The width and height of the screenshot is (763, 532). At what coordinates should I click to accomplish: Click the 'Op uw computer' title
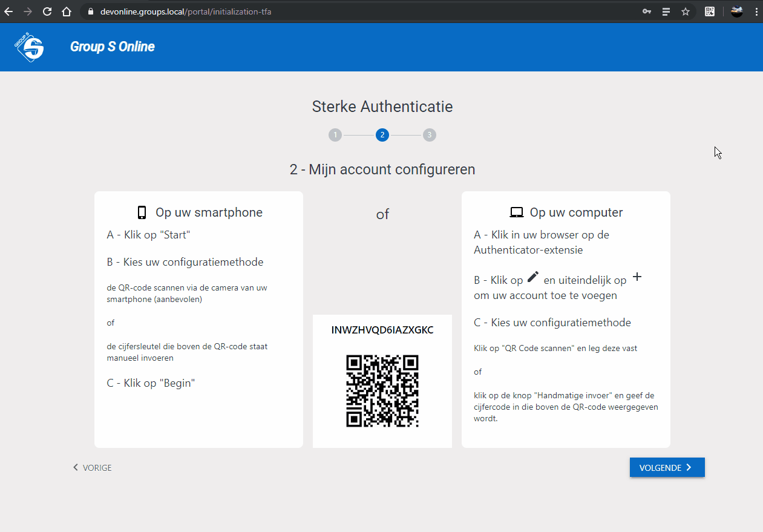[x=577, y=212]
